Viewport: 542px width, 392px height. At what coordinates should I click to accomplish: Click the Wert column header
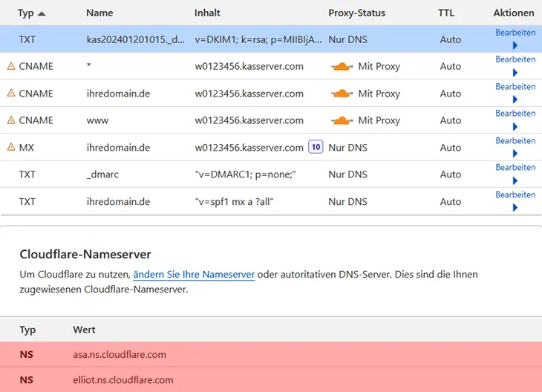[x=84, y=330]
